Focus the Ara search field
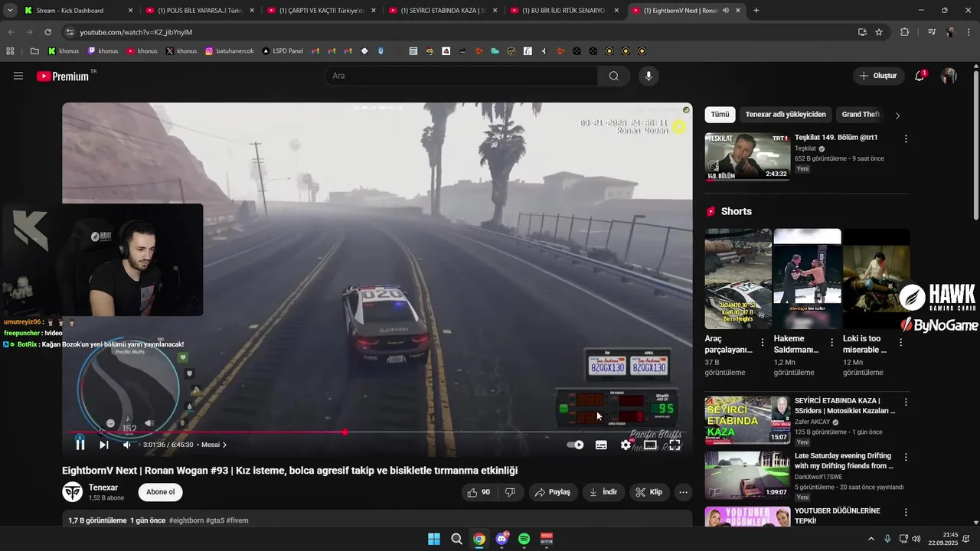The image size is (980, 551). pyautogui.click(x=461, y=76)
